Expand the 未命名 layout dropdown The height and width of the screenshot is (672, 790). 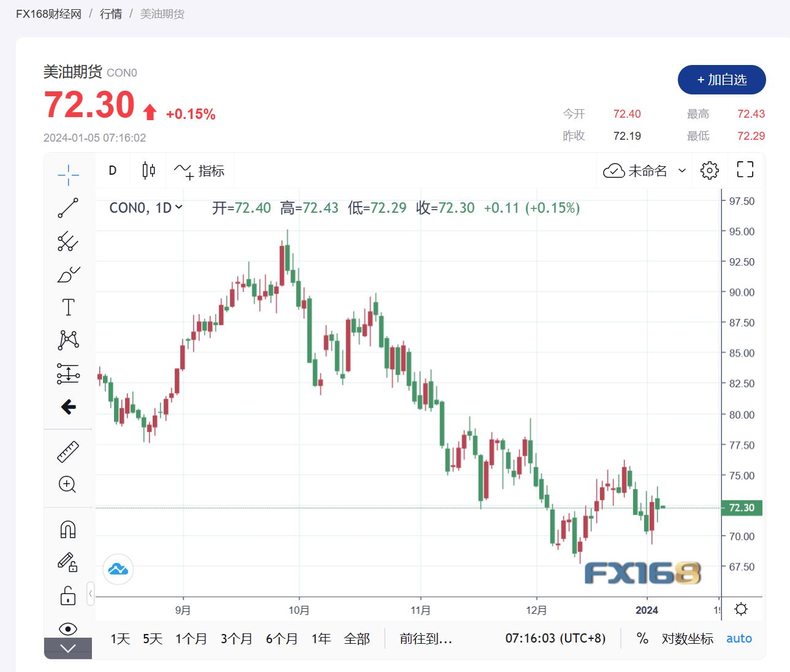coord(682,171)
